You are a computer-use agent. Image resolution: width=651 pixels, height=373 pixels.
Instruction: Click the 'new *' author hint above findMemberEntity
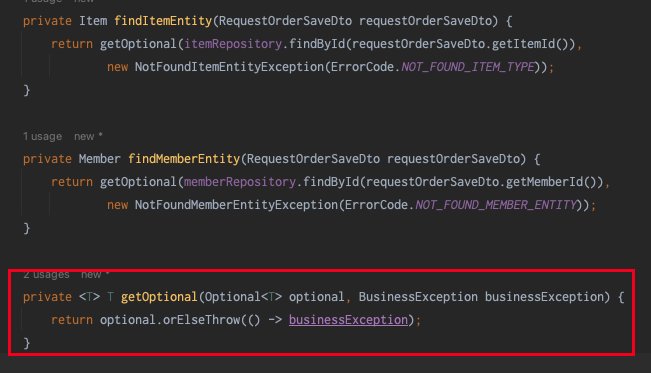tap(88, 136)
